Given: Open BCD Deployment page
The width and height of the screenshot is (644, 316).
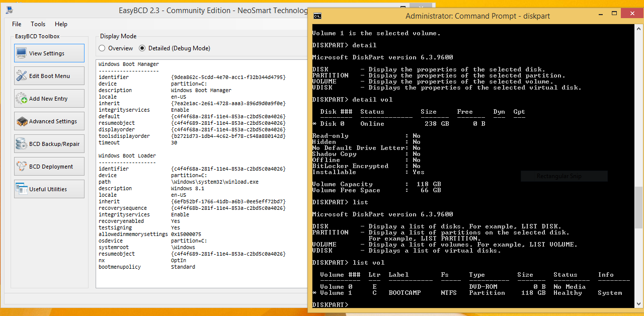Looking at the screenshot, I should click(49, 166).
